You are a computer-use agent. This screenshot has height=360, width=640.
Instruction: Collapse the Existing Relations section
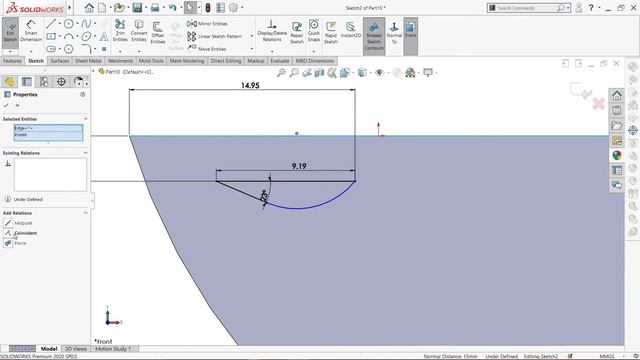85,153
